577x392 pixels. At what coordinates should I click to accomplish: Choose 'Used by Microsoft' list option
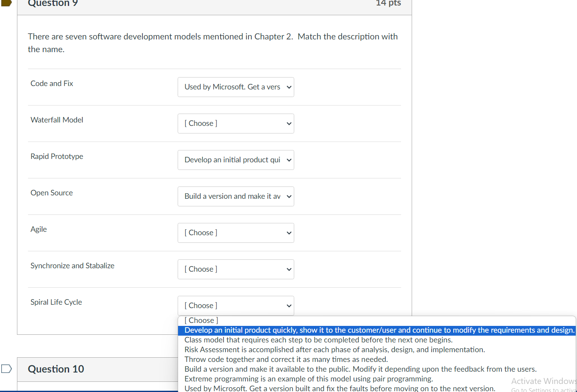click(377, 388)
